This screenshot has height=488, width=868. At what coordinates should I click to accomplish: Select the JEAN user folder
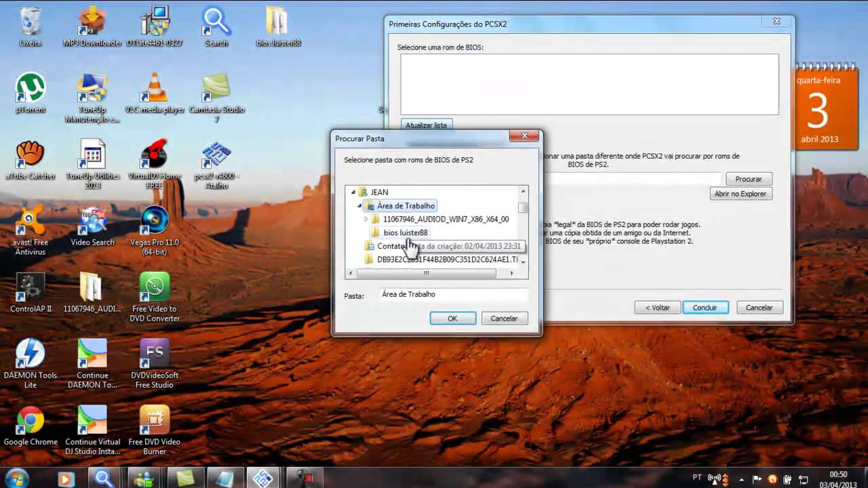point(379,192)
